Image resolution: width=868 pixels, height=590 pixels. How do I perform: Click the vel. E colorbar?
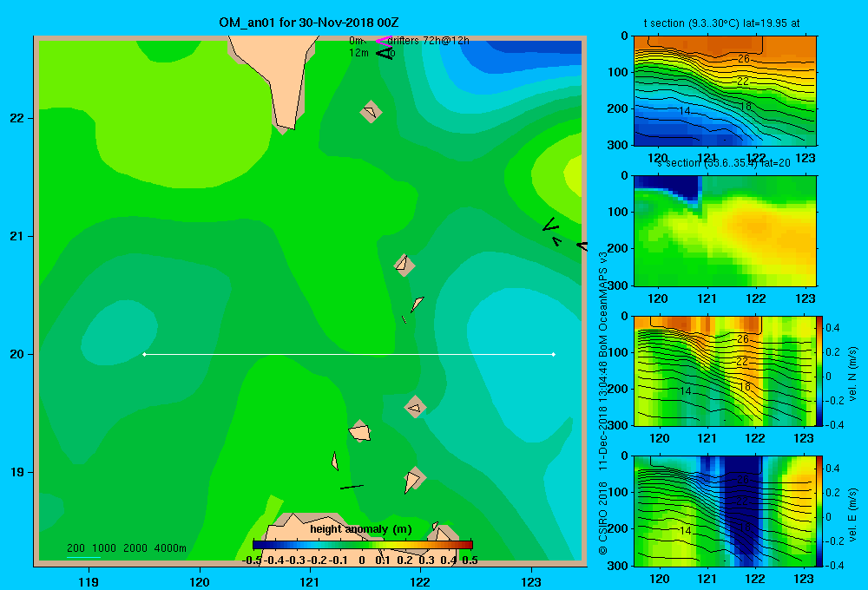820,511
